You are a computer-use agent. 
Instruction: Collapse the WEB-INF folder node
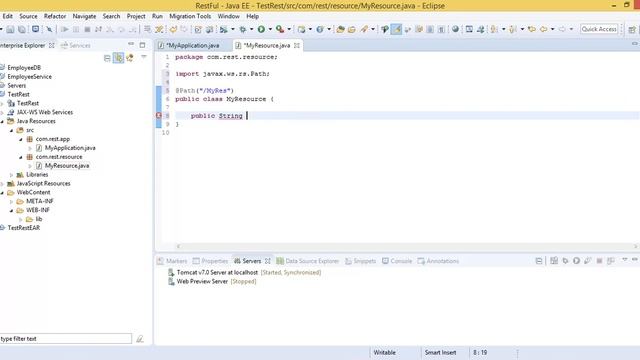[x=11, y=211]
